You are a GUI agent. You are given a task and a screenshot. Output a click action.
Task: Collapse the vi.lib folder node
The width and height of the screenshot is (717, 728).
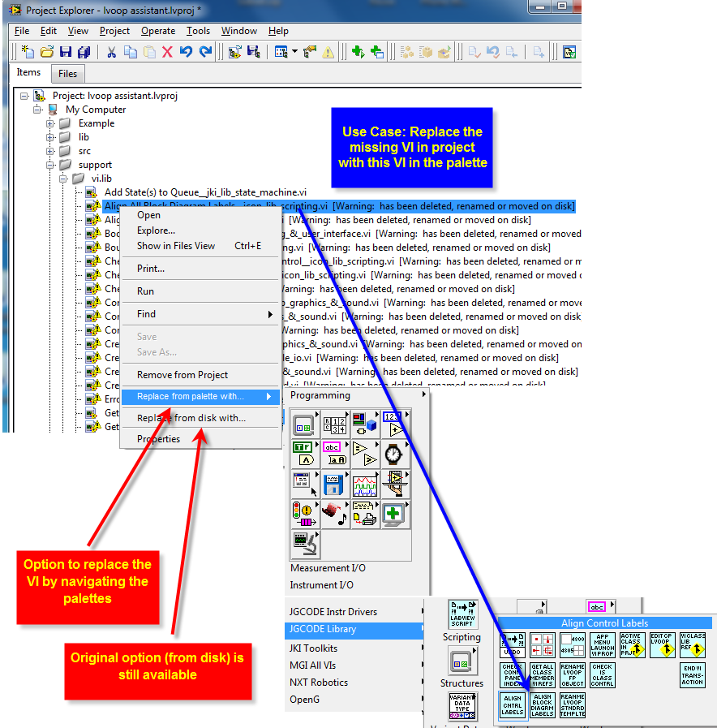point(63,179)
